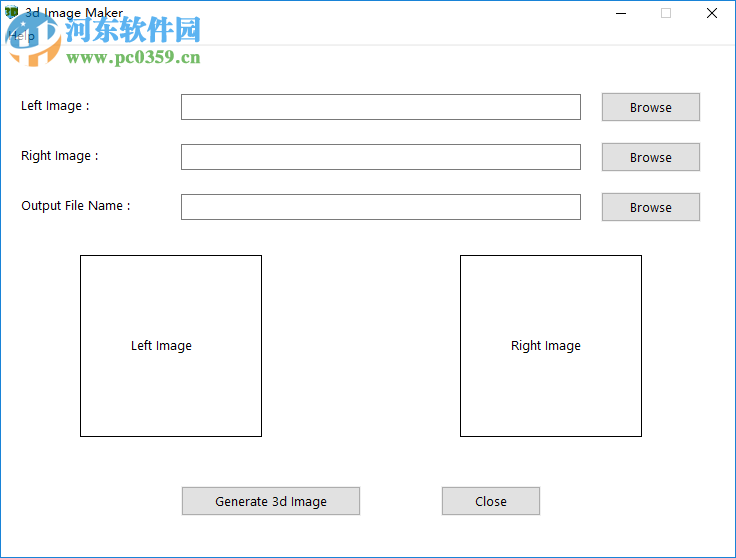The width and height of the screenshot is (736, 558).
Task: Click the 'Right Image :' label
Action: point(60,156)
